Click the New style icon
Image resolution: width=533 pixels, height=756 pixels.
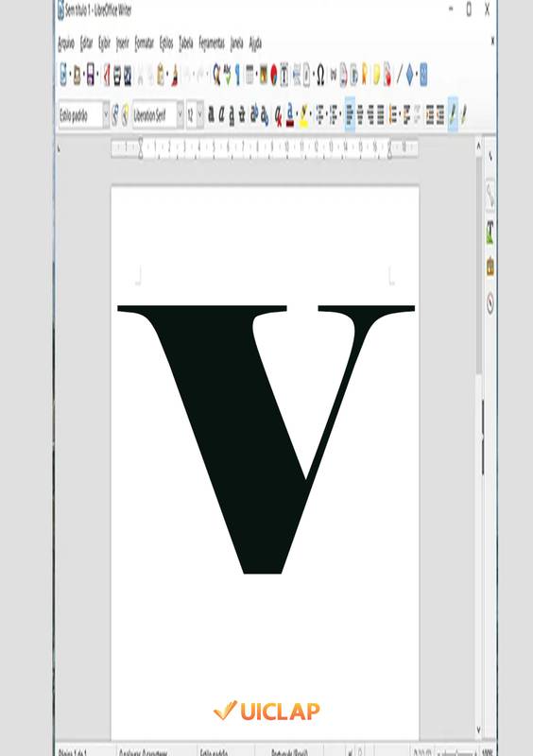(125, 115)
